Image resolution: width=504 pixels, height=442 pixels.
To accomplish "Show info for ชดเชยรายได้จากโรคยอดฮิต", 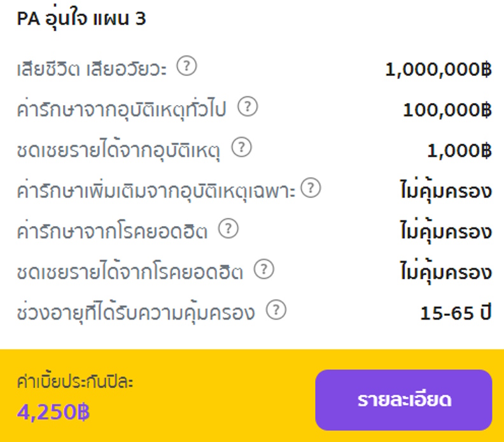I will coord(264,269).
